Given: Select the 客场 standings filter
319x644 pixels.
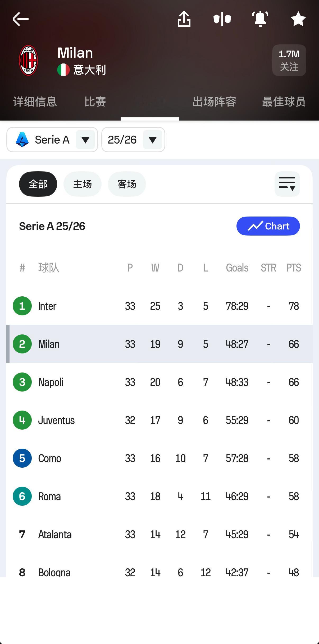Looking at the screenshot, I should (x=127, y=184).
